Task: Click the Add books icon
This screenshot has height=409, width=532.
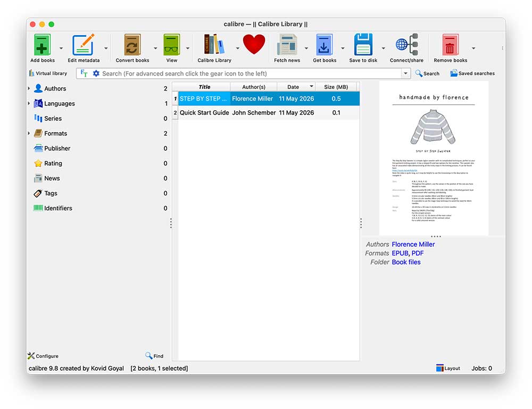Action: pyautogui.click(x=42, y=45)
